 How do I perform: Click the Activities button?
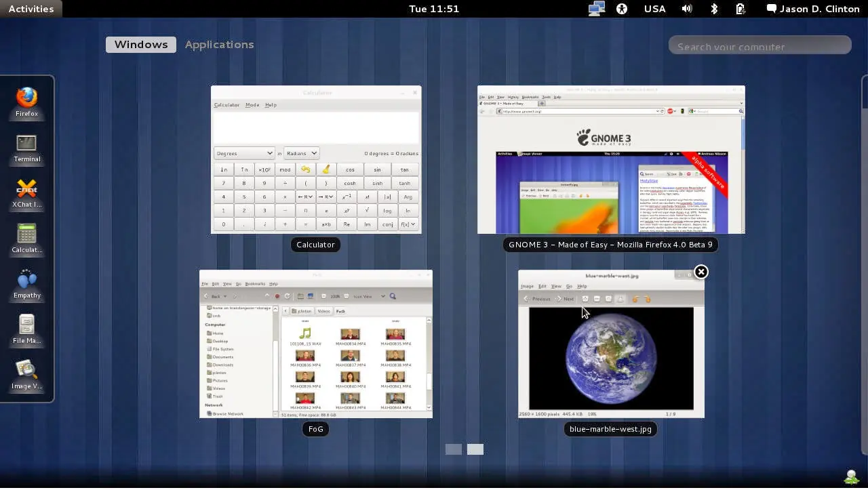pos(31,9)
